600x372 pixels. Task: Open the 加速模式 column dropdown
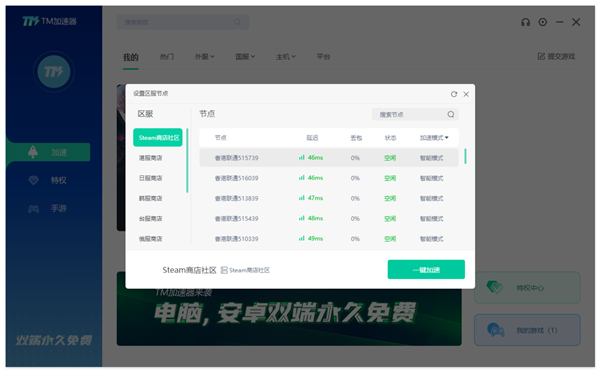click(434, 138)
